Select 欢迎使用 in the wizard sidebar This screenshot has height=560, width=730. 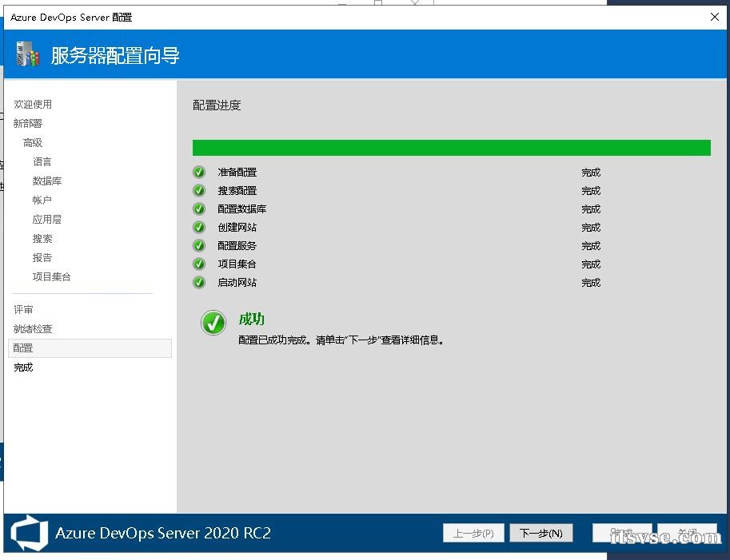pyautogui.click(x=33, y=104)
